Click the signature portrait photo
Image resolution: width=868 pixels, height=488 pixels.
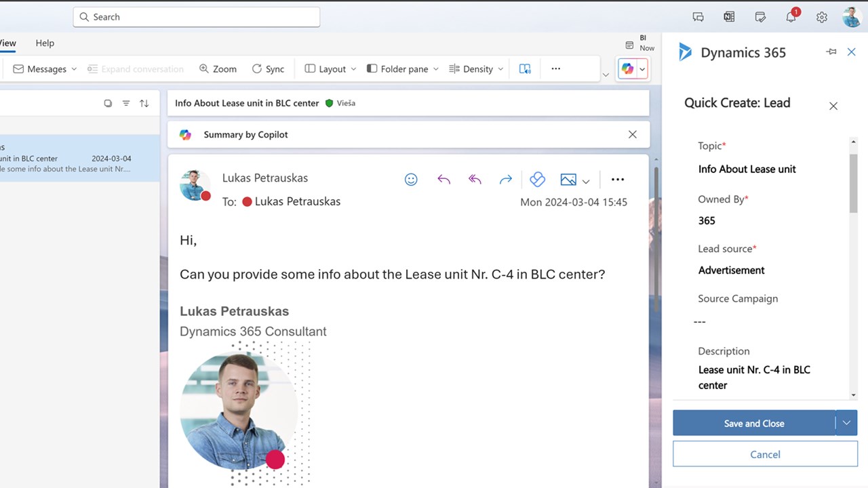tap(239, 412)
